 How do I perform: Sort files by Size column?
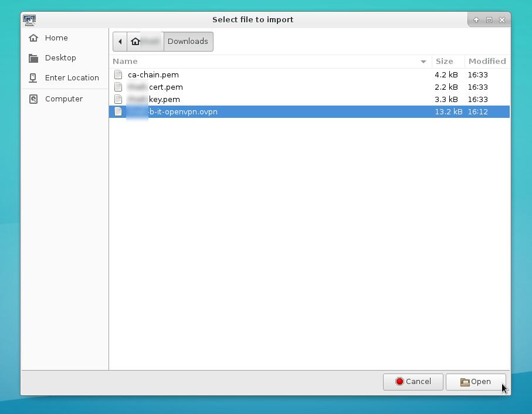[444, 62]
